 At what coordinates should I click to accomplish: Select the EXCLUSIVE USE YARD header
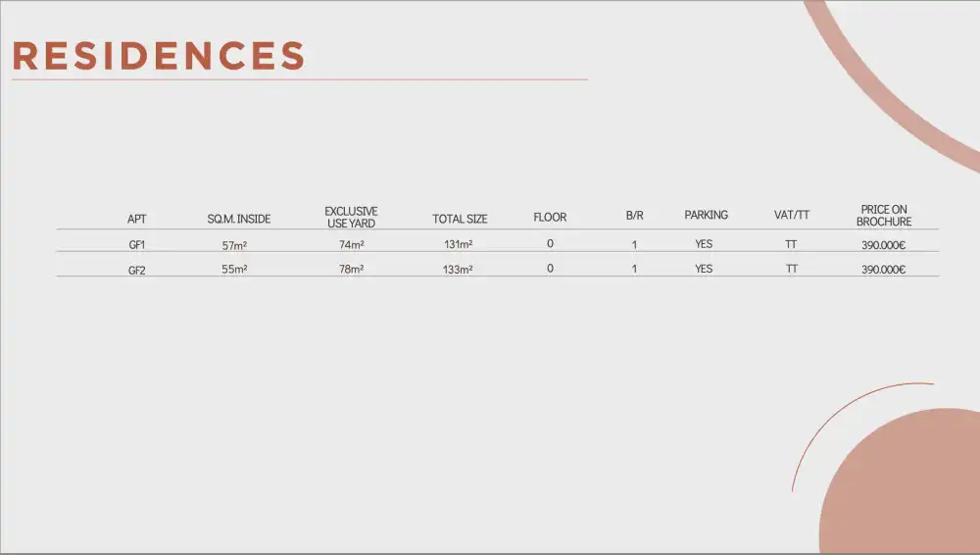[x=351, y=217]
